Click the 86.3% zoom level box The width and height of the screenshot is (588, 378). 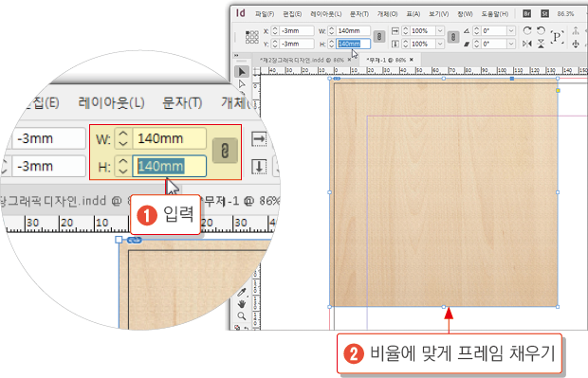click(x=565, y=14)
